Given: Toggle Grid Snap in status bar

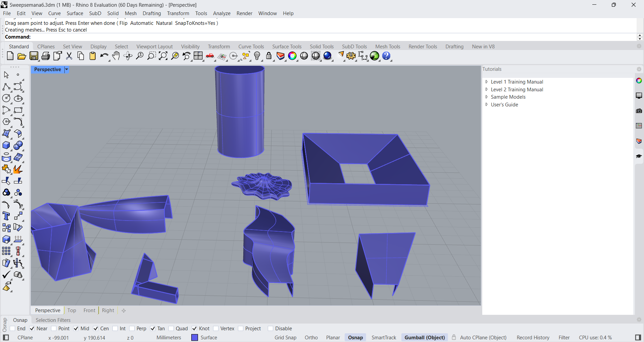Looking at the screenshot, I should pos(285,338).
